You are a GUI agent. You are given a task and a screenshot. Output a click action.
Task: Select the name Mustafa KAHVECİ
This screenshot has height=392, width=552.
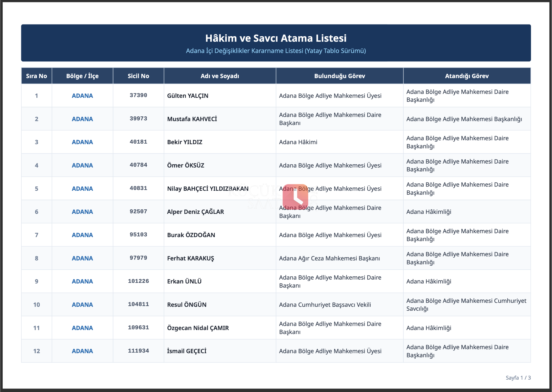(192, 119)
